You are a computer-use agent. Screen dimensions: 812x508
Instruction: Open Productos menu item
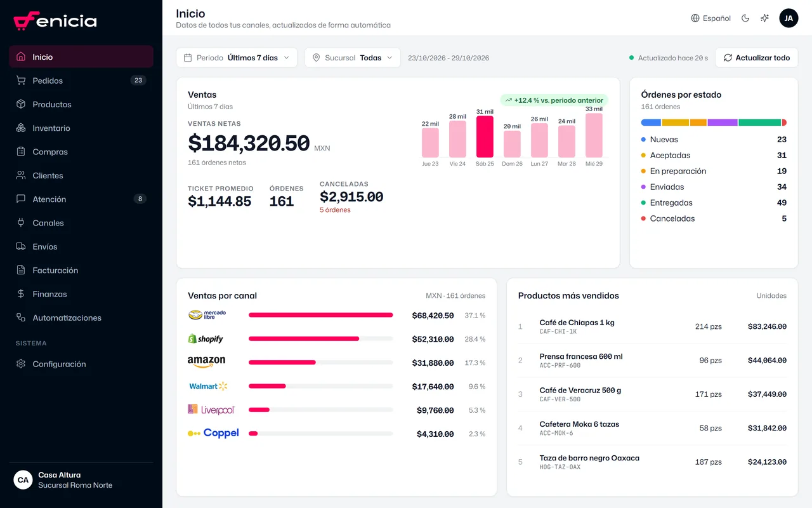(x=81, y=104)
